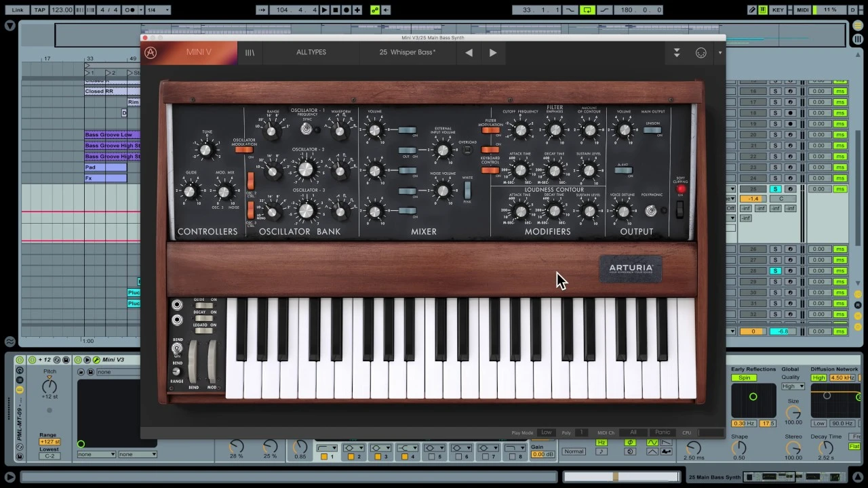Open the Mini V window options arrow

720,52
